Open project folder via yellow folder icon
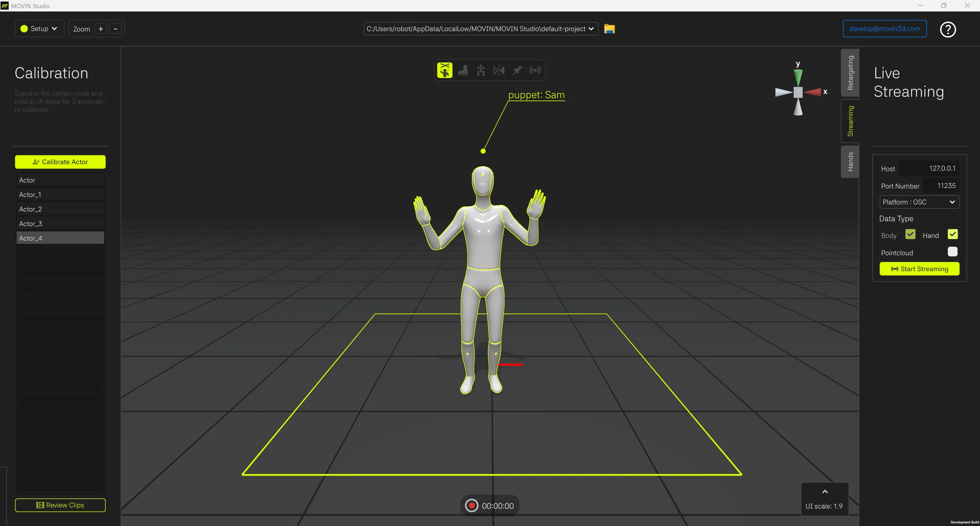Screen dimensions: 980x526 (x=609, y=29)
